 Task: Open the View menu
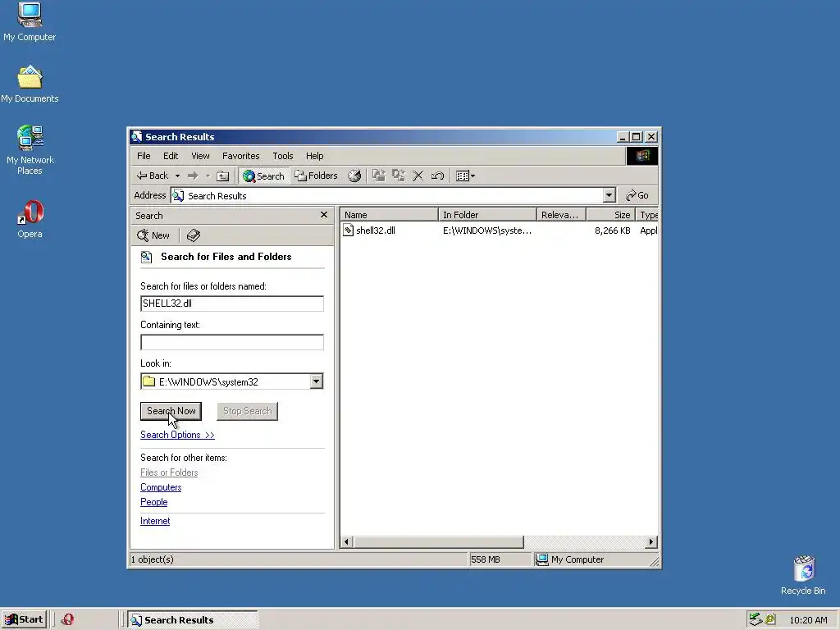[200, 156]
